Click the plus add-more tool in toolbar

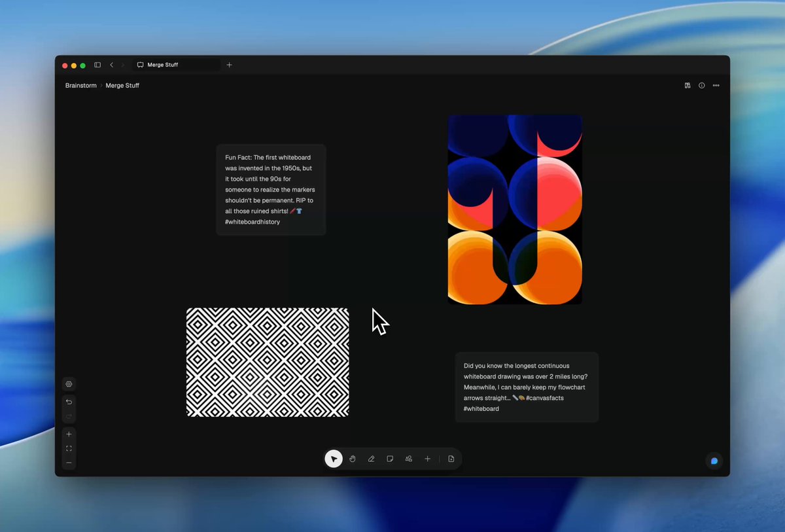(427, 459)
